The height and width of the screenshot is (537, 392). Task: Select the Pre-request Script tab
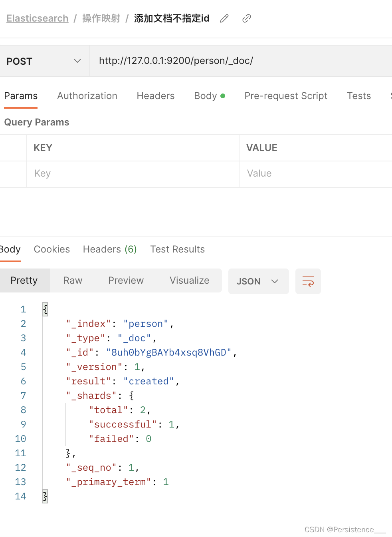click(x=286, y=96)
